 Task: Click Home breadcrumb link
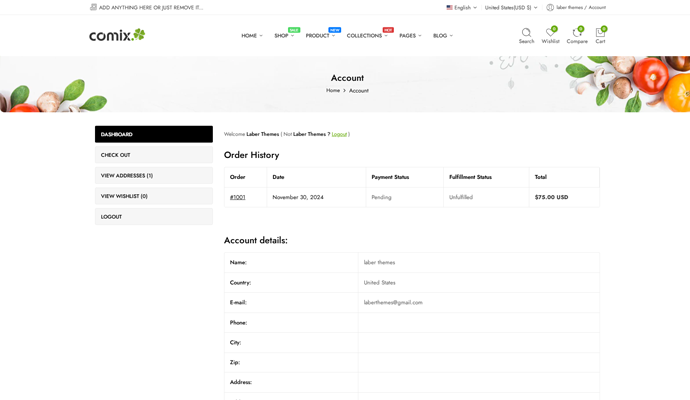pyautogui.click(x=332, y=91)
